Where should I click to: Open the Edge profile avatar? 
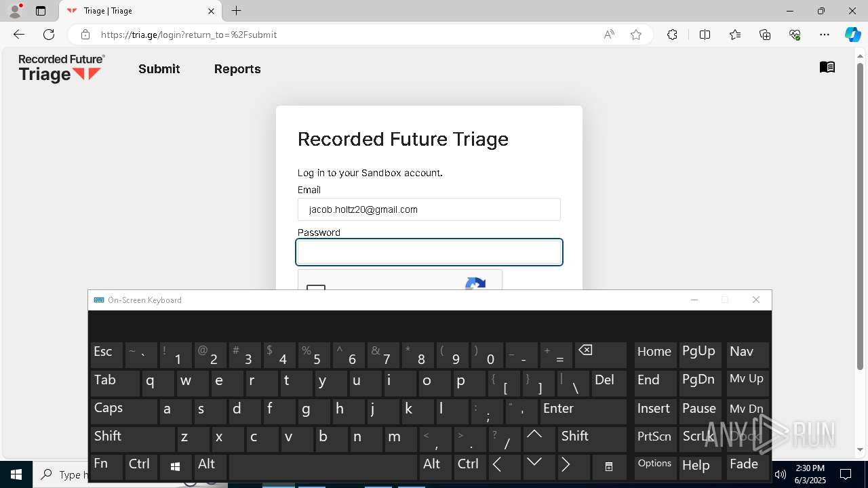pos(15,11)
